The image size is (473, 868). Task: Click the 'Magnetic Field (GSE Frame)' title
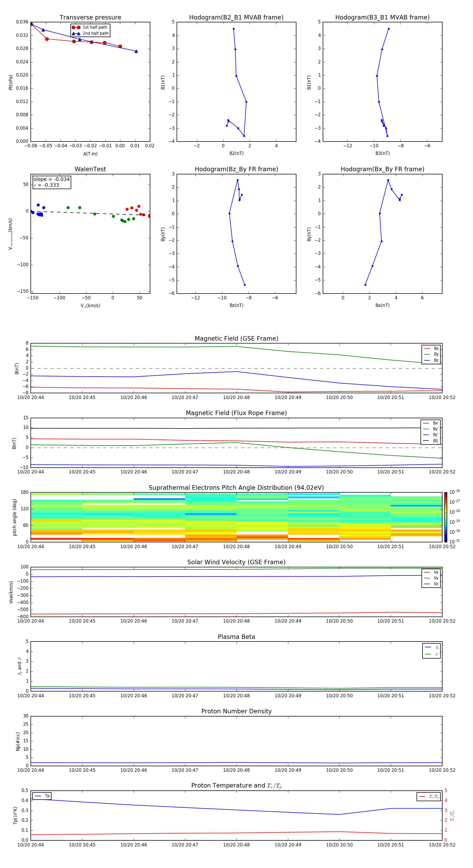tap(236, 339)
